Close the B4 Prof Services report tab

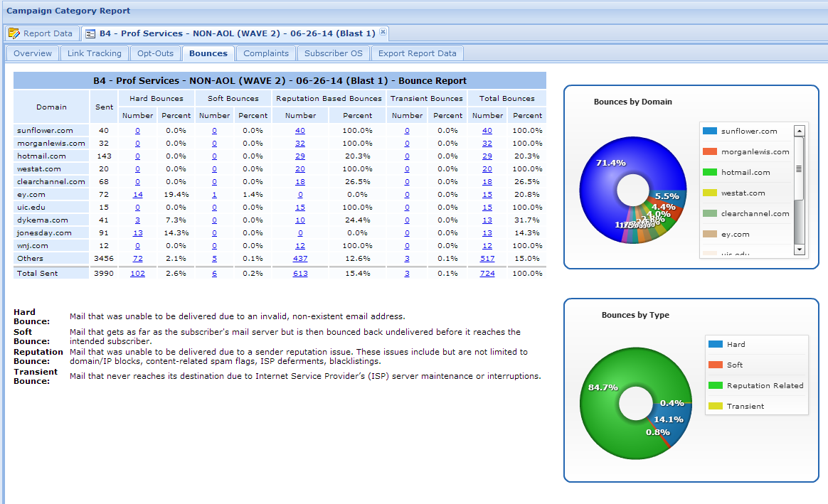click(383, 32)
